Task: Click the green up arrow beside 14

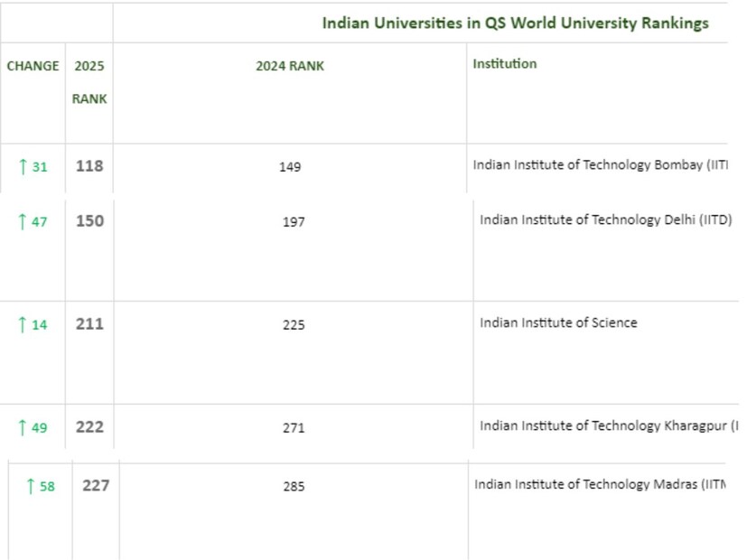Action: (23, 324)
